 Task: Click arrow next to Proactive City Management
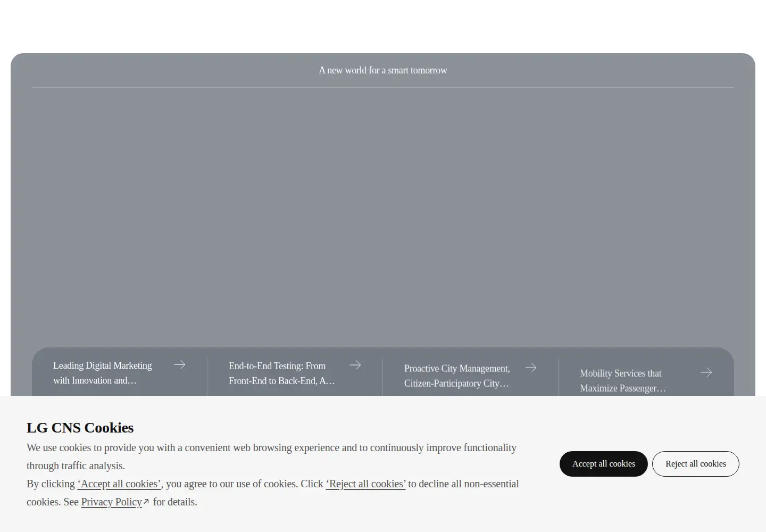[x=531, y=368]
